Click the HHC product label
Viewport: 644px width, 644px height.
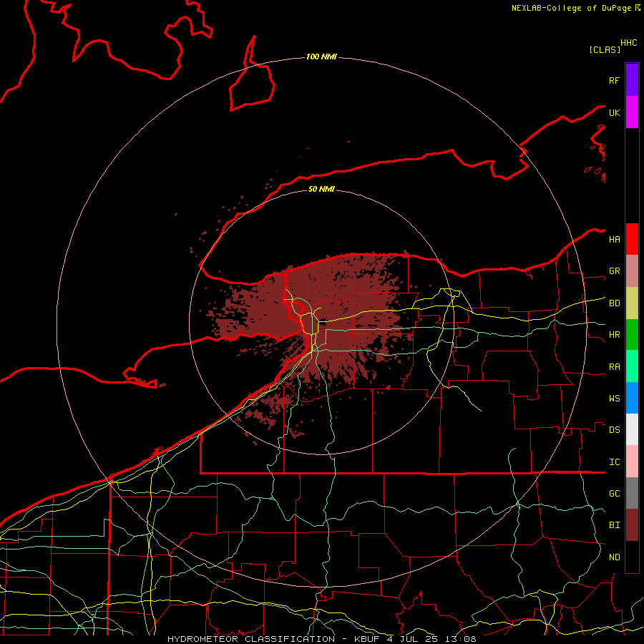pos(628,43)
